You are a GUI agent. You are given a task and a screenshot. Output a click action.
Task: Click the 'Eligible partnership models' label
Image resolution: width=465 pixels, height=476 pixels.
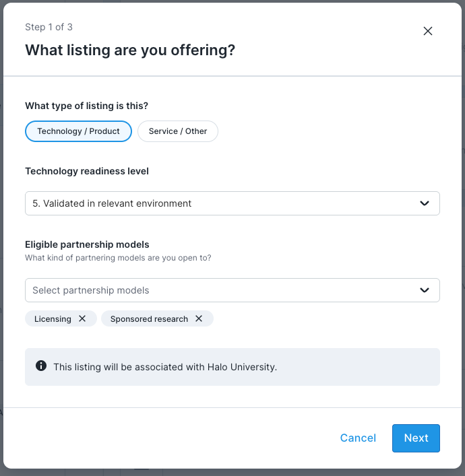[87, 244]
